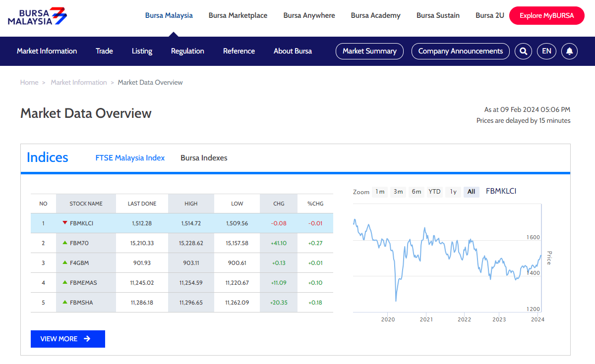Click the red down arrow beside FBMKLCI
This screenshot has width=595, height=364.
(x=64, y=223)
